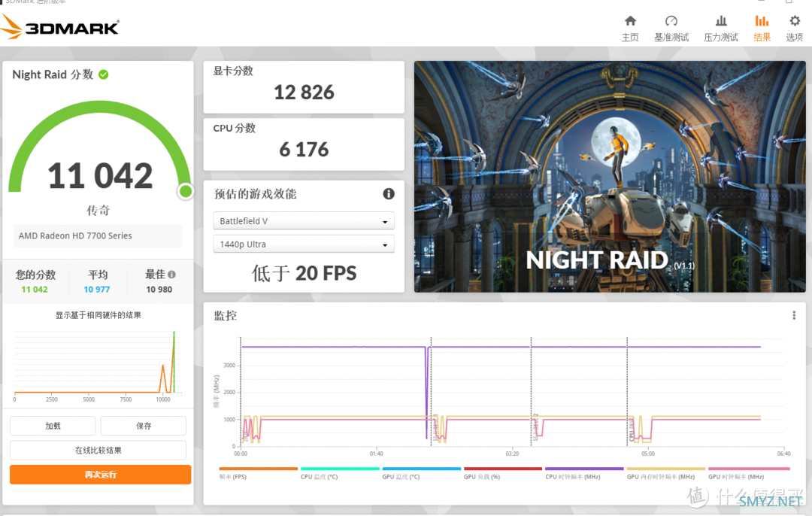This screenshot has width=812, height=516.
Task: Click the info icon beside 最佳
Action: pyautogui.click(x=171, y=275)
